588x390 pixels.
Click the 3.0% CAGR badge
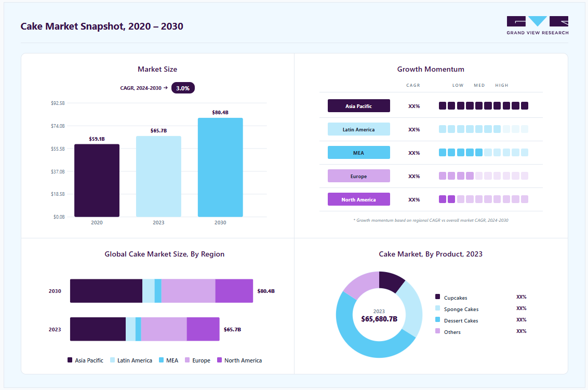tap(183, 88)
